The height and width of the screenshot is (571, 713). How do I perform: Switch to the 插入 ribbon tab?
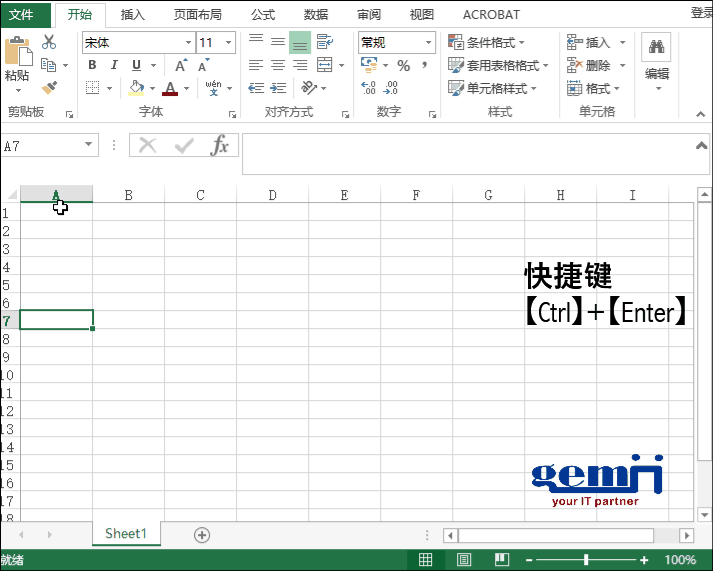click(x=132, y=15)
